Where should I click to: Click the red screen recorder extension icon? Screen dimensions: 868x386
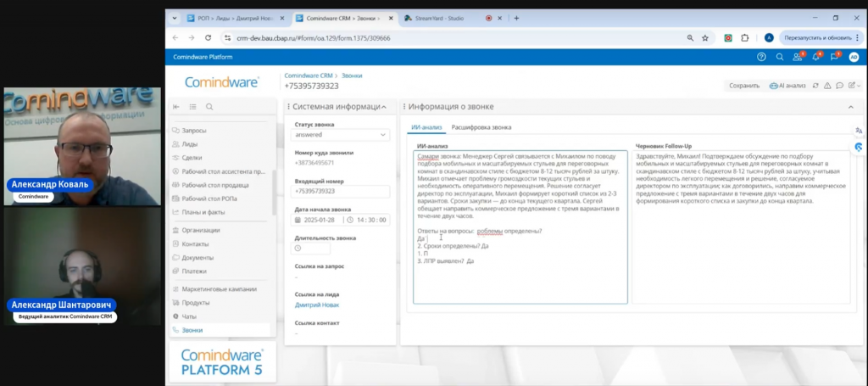click(x=728, y=37)
